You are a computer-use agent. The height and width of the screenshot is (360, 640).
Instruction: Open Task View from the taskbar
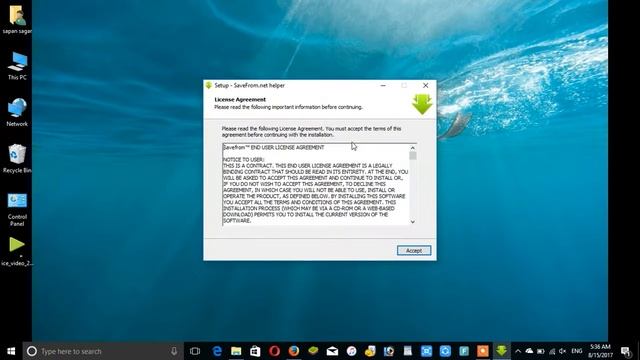coord(195,351)
